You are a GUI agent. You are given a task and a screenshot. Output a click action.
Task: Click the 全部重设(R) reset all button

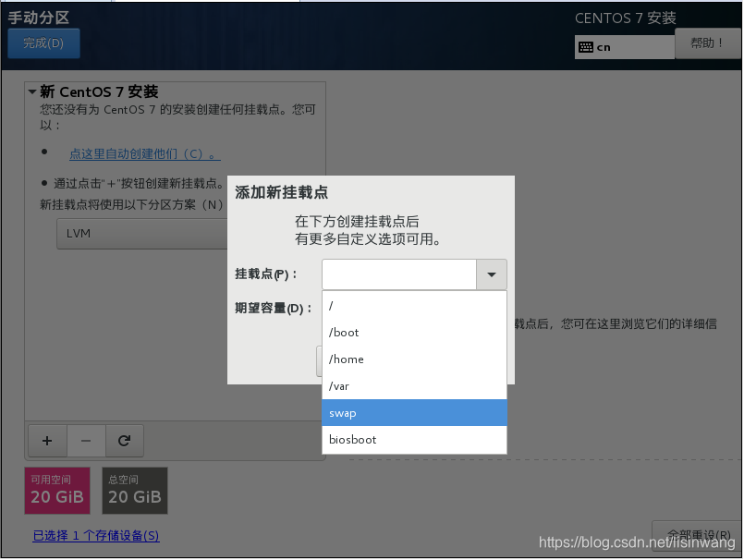pos(698,535)
